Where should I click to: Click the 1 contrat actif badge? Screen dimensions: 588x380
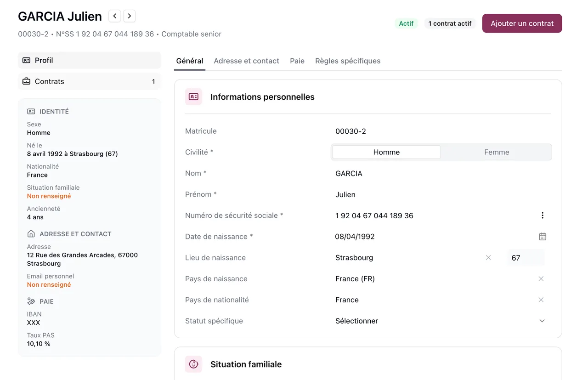click(x=450, y=23)
